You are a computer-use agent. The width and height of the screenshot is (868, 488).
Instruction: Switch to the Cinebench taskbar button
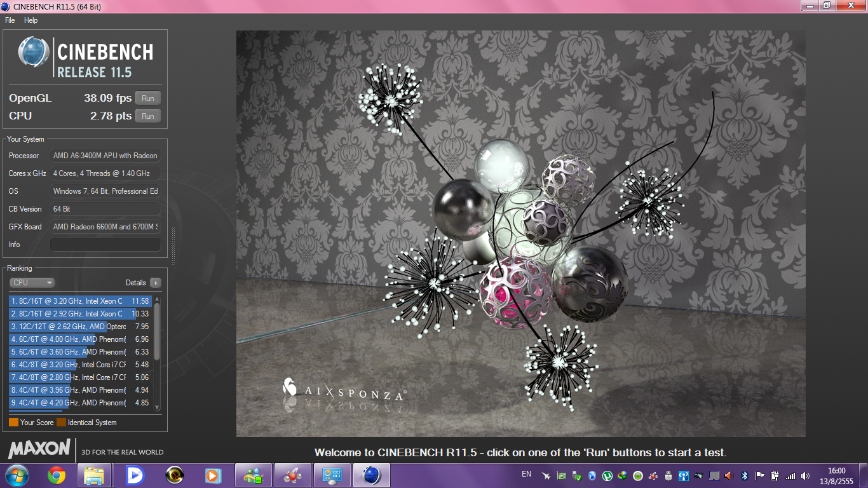click(x=371, y=475)
